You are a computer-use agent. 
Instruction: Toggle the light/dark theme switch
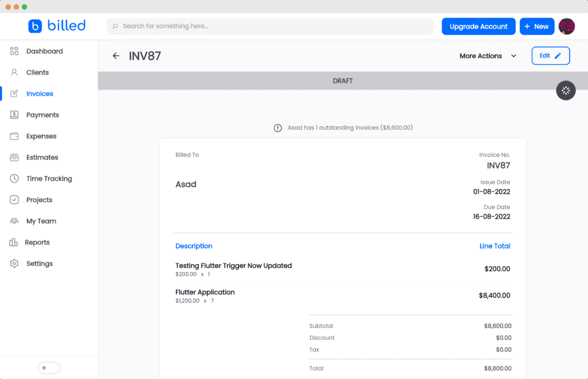click(x=49, y=368)
